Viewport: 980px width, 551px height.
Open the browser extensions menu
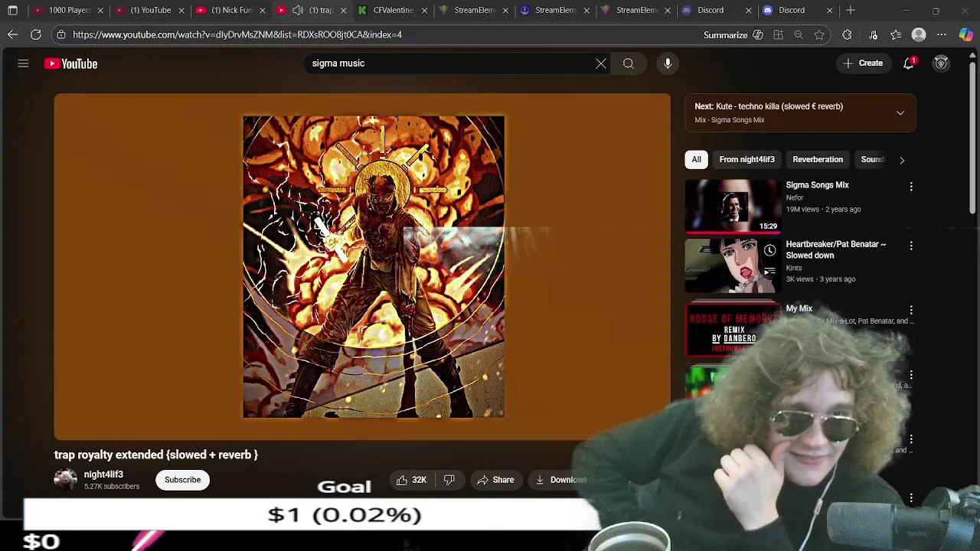point(847,34)
